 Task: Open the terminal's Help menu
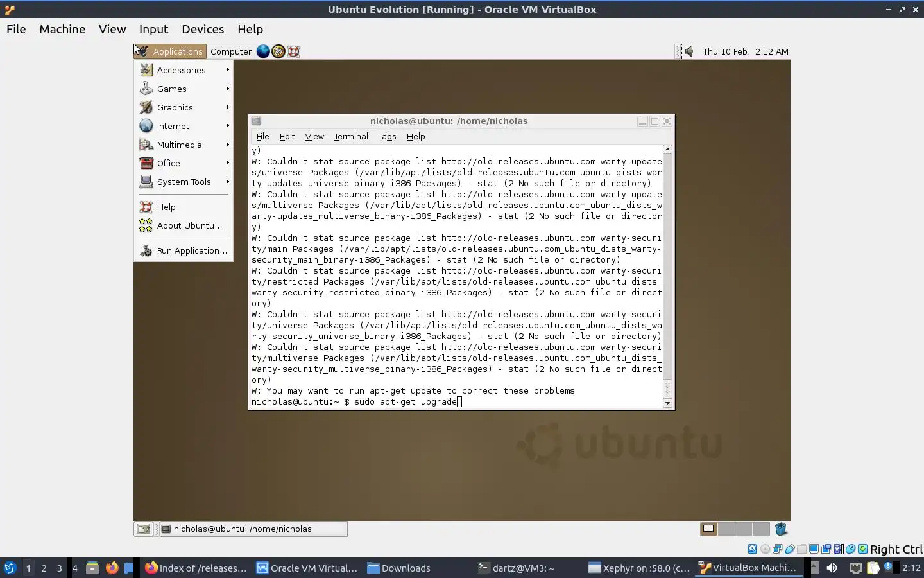pyautogui.click(x=416, y=136)
